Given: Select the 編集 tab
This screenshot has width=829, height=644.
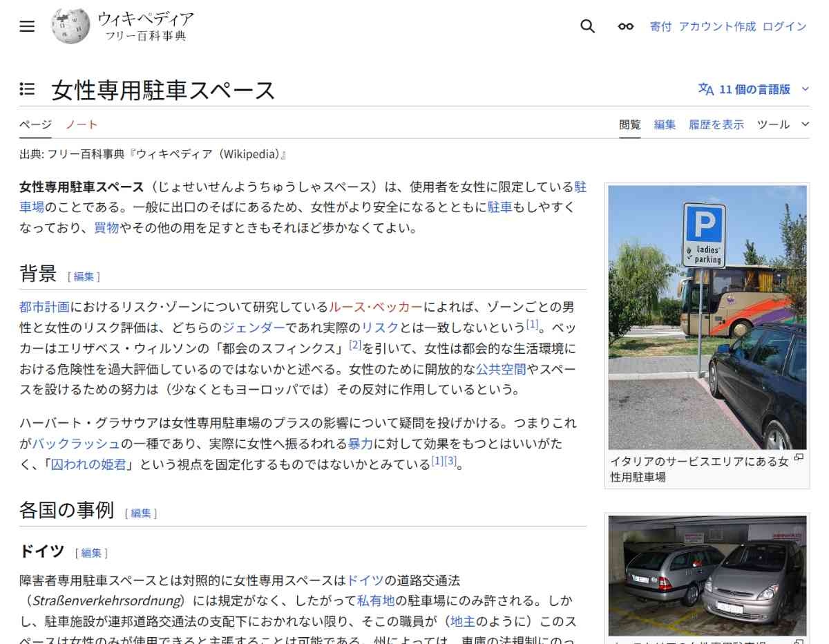Looking at the screenshot, I should (665, 124).
